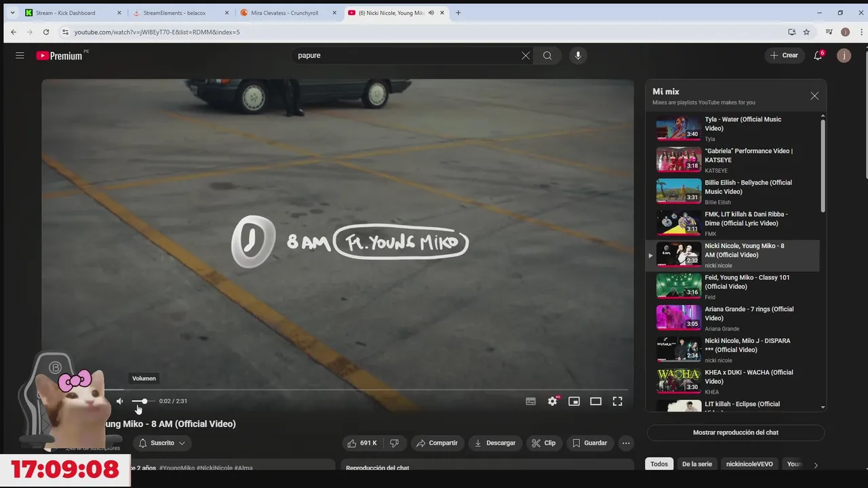The width and height of the screenshot is (868, 488).
Task: Open the account avatar menu
Action: [x=844, y=56]
